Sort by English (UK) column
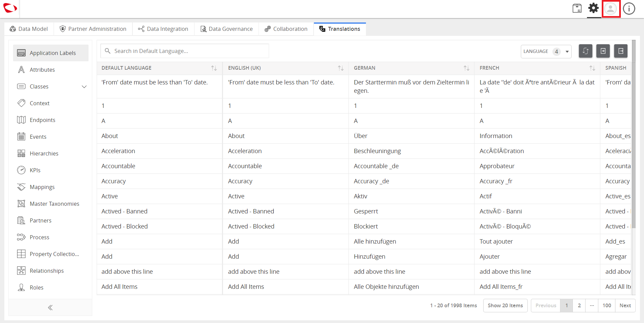The width and height of the screenshot is (644, 323). (x=340, y=68)
